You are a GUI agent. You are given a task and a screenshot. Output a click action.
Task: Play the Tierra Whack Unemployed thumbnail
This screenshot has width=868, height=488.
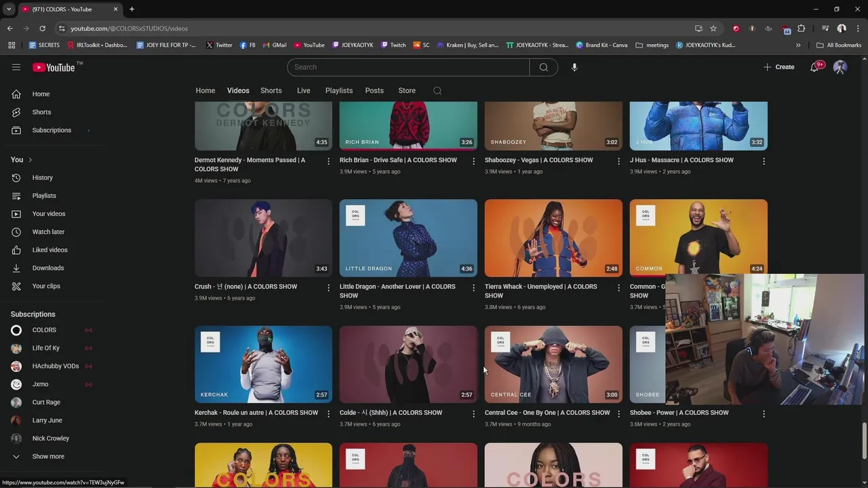[553, 238]
